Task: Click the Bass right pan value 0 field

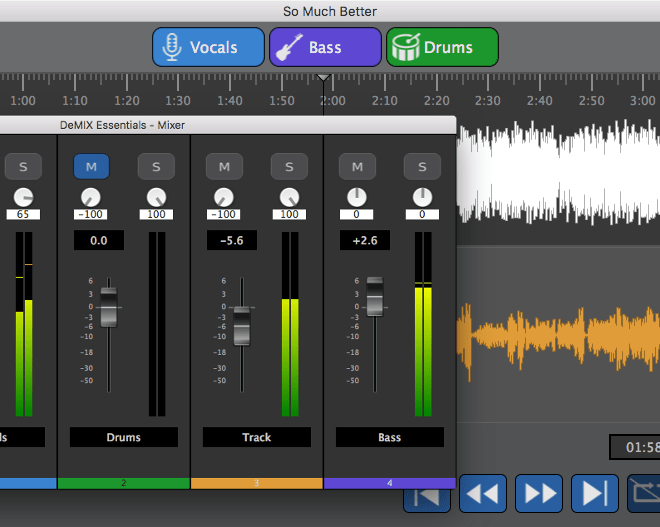Action: 422,214
